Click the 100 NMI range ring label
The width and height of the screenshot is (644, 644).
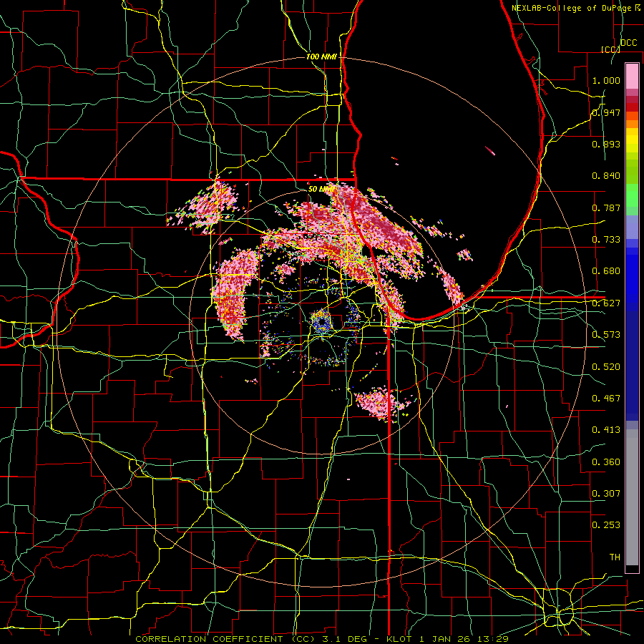pyautogui.click(x=321, y=57)
